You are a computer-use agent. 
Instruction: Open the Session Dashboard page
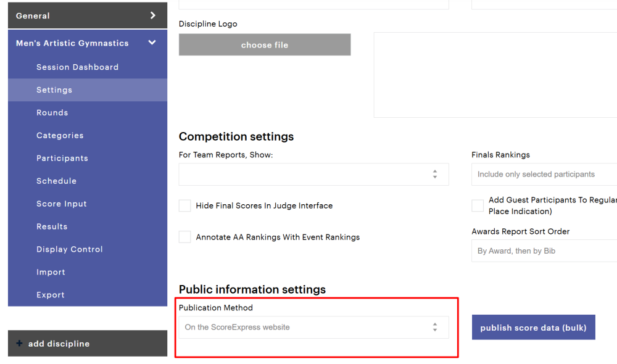(77, 67)
